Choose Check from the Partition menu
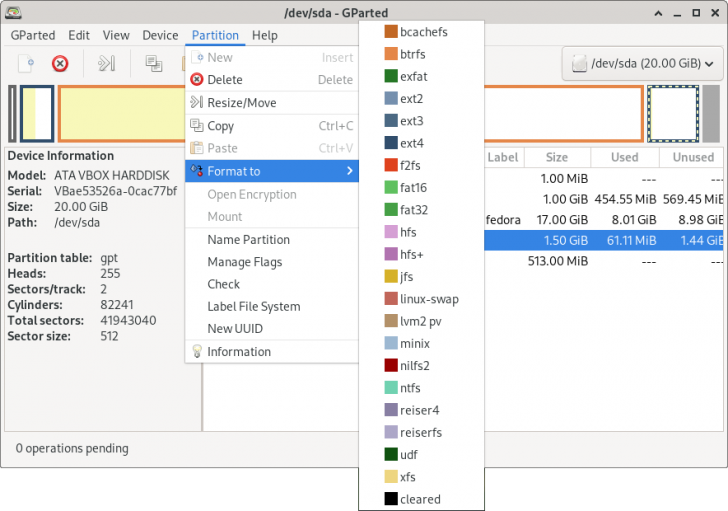The image size is (728, 511). coord(272,284)
